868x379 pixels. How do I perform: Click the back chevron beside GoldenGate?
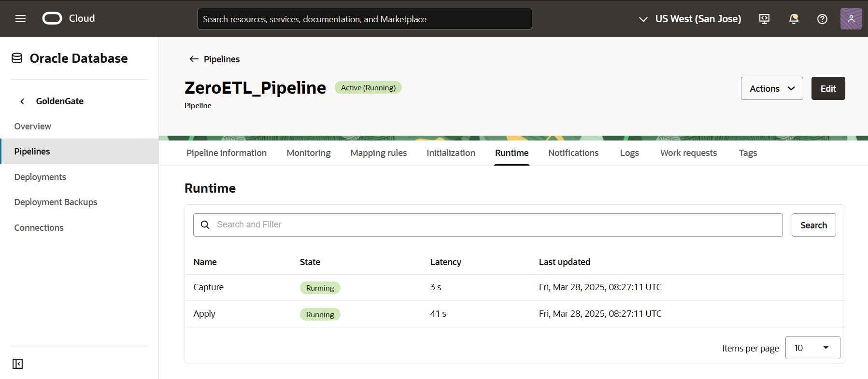(22, 101)
